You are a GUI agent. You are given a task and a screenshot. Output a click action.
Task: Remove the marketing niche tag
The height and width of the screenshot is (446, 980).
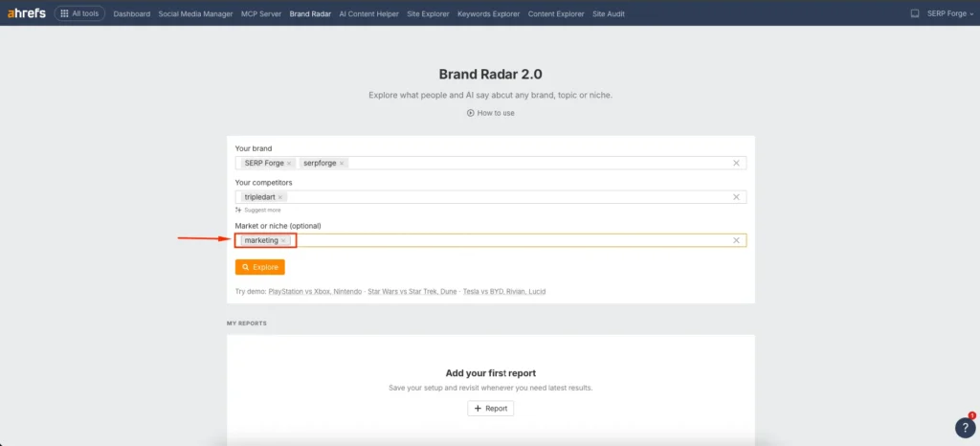[x=283, y=240]
